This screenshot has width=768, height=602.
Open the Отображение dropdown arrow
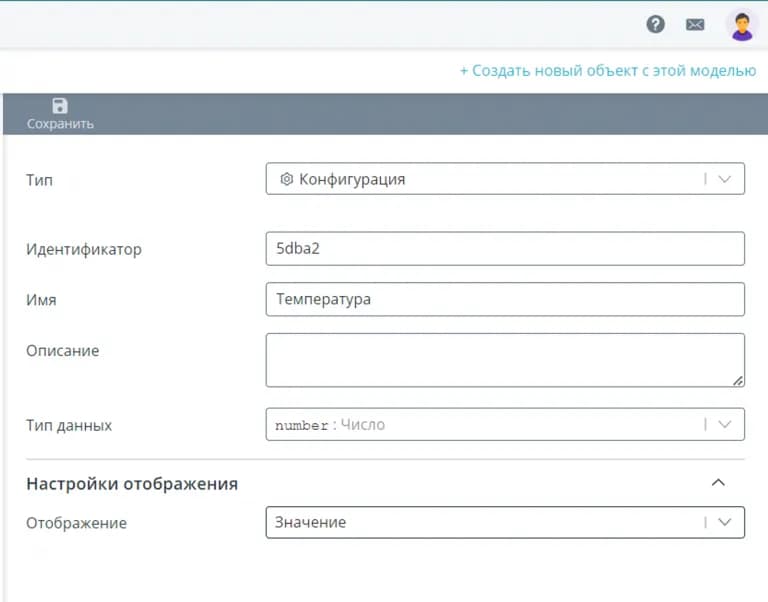coord(725,522)
